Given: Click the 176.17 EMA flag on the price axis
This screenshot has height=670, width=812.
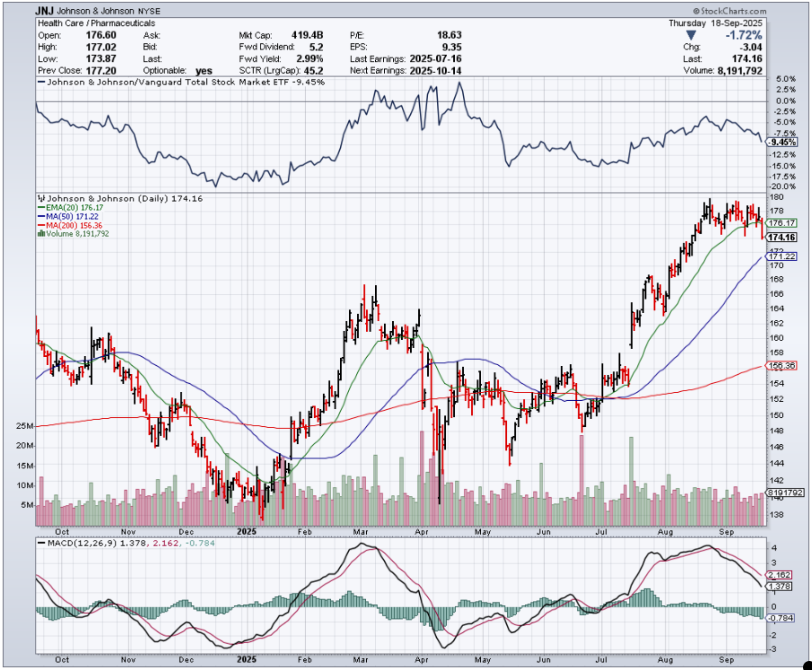Looking at the screenshot, I should (782, 223).
